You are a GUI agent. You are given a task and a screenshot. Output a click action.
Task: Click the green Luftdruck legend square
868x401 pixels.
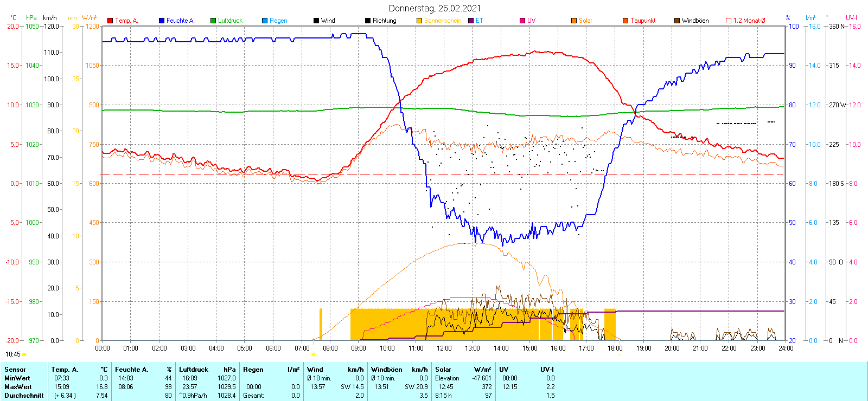pyautogui.click(x=213, y=21)
